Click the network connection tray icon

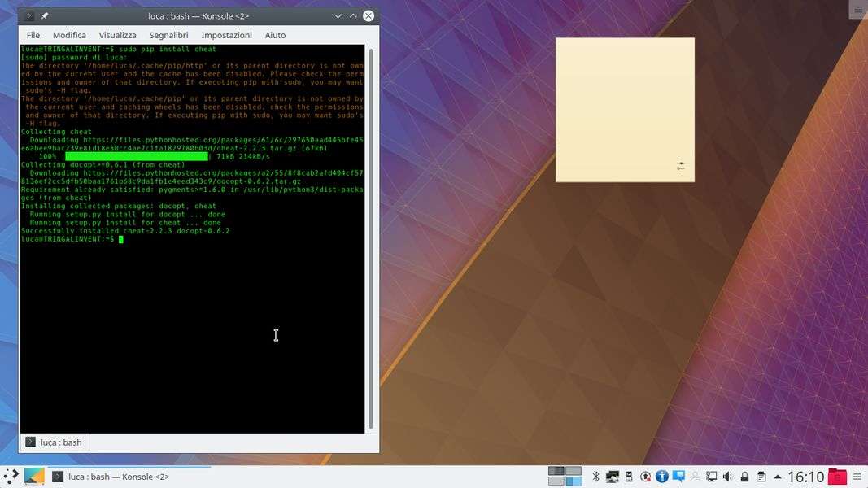[711, 477]
